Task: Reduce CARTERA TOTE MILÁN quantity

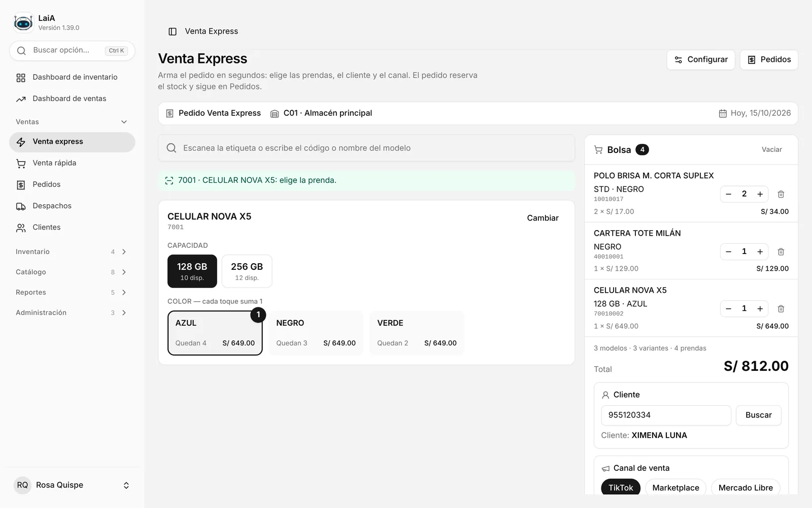Action: (728, 251)
